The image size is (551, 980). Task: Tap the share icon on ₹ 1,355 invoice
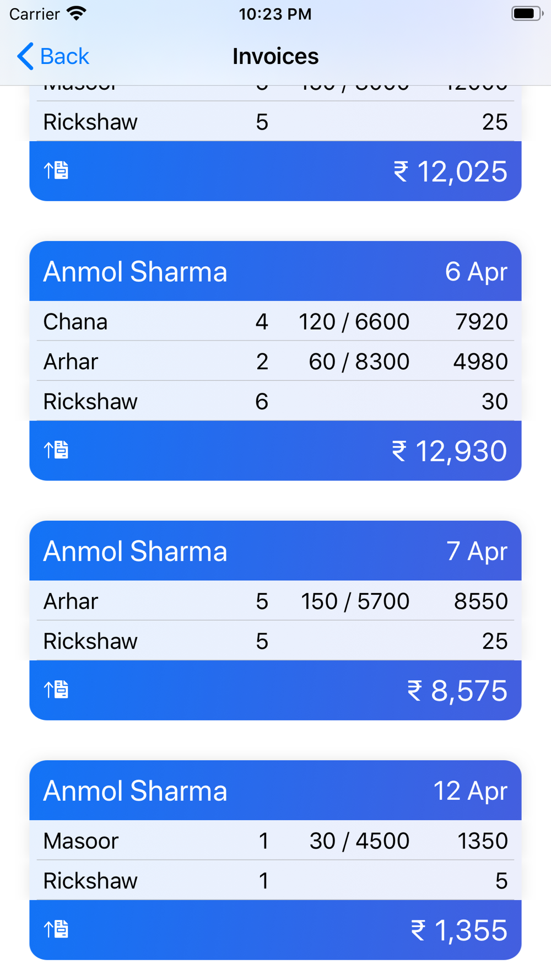pyautogui.click(x=56, y=929)
